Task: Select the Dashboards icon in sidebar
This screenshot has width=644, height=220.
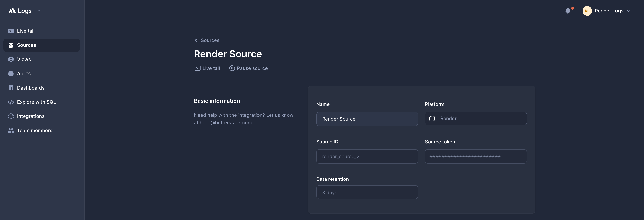Action: 11,88
